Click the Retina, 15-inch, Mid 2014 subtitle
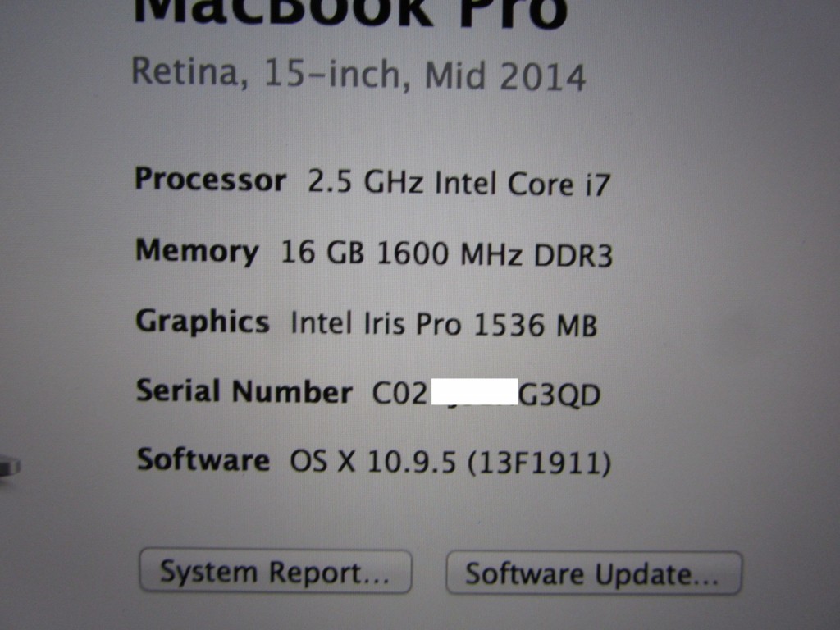This screenshot has height=630, width=840. (358, 75)
